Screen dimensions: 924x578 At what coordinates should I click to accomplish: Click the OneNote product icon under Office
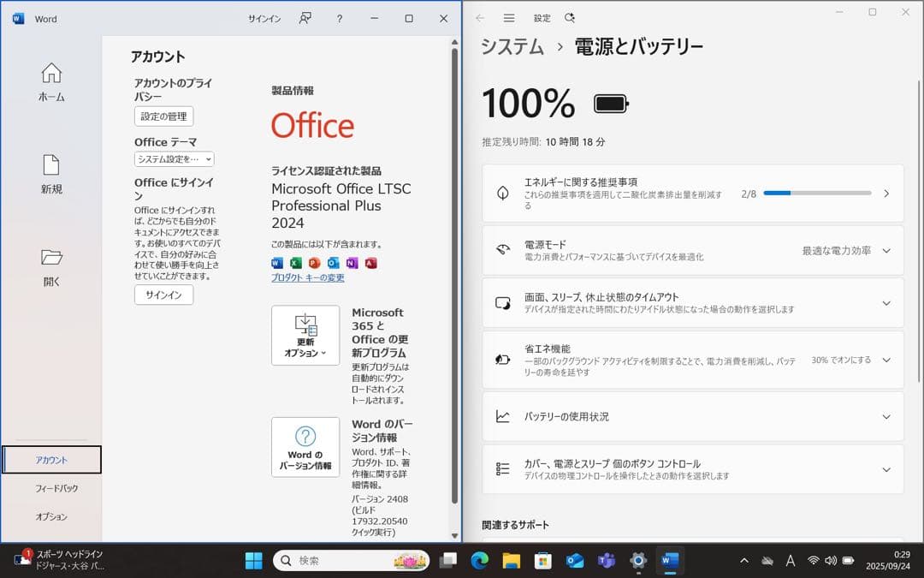[352, 263]
